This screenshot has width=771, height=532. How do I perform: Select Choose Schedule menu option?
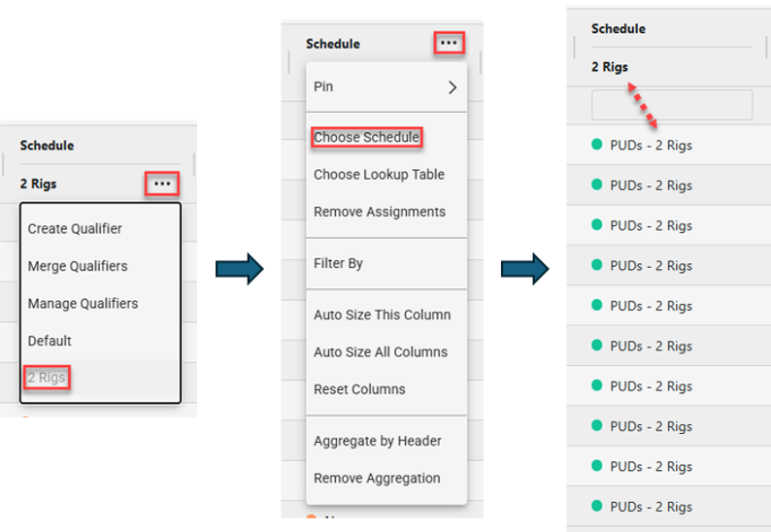pos(366,138)
